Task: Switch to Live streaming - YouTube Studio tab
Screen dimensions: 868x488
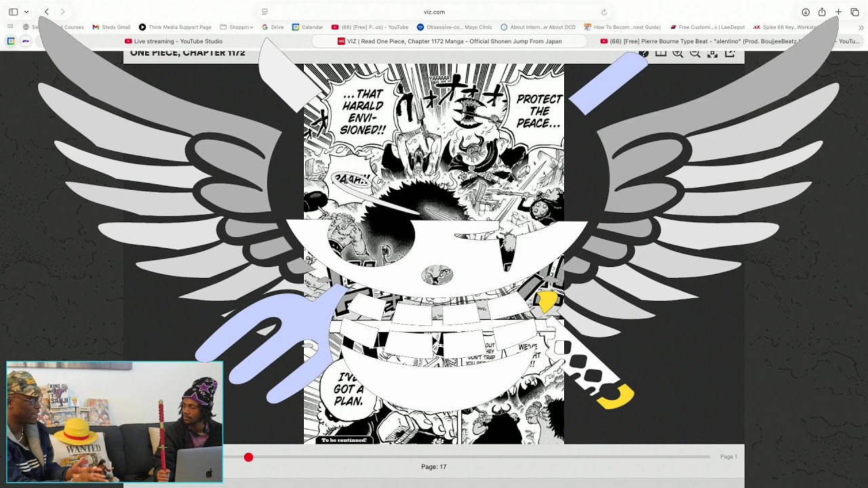Action: click(173, 41)
